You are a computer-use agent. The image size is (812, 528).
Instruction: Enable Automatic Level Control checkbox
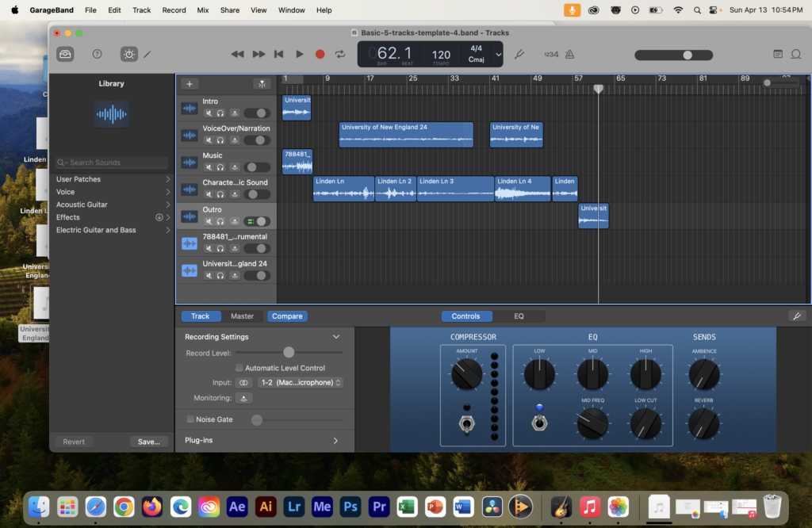pyautogui.click(x=239, y=368)
